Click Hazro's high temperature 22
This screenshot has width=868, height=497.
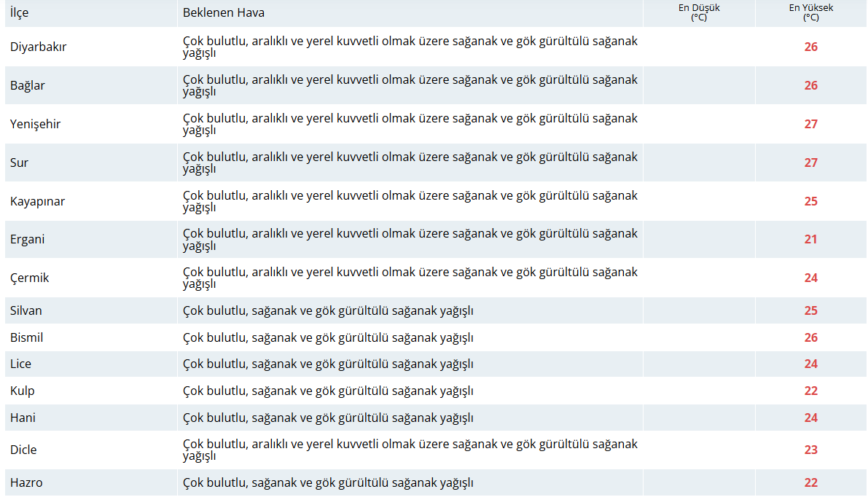tap(811, 482)
